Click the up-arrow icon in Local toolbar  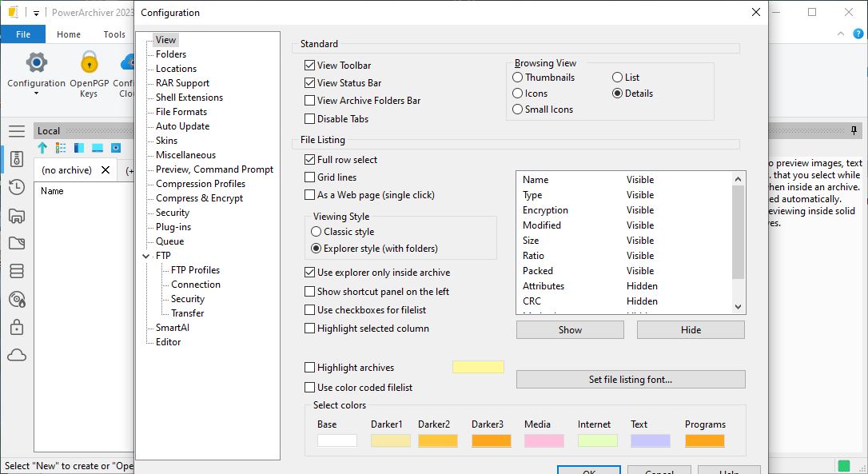42,148
